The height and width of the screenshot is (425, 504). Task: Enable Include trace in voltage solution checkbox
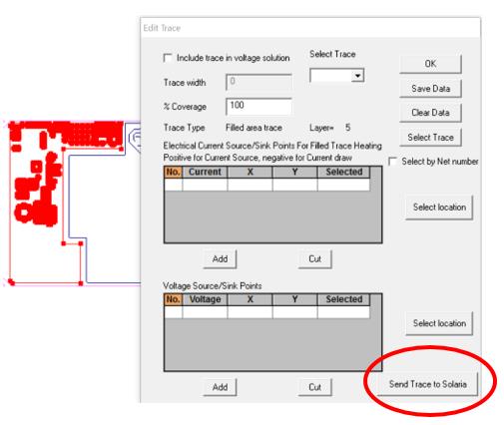(168, 58)
